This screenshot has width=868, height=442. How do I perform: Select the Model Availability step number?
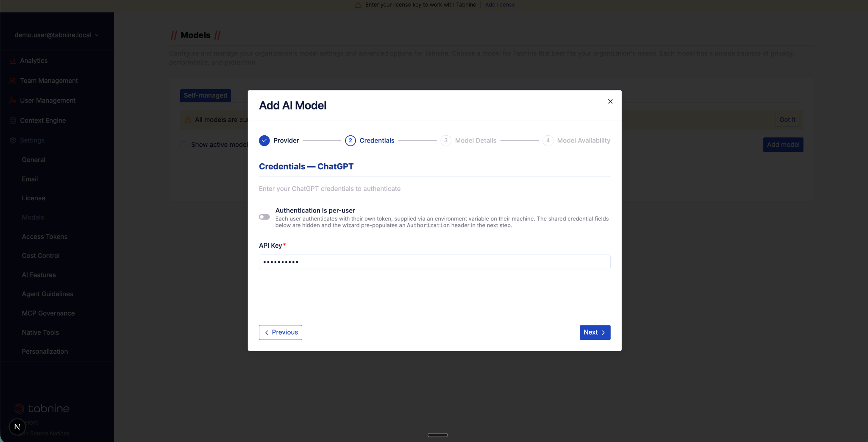(548, 140)
